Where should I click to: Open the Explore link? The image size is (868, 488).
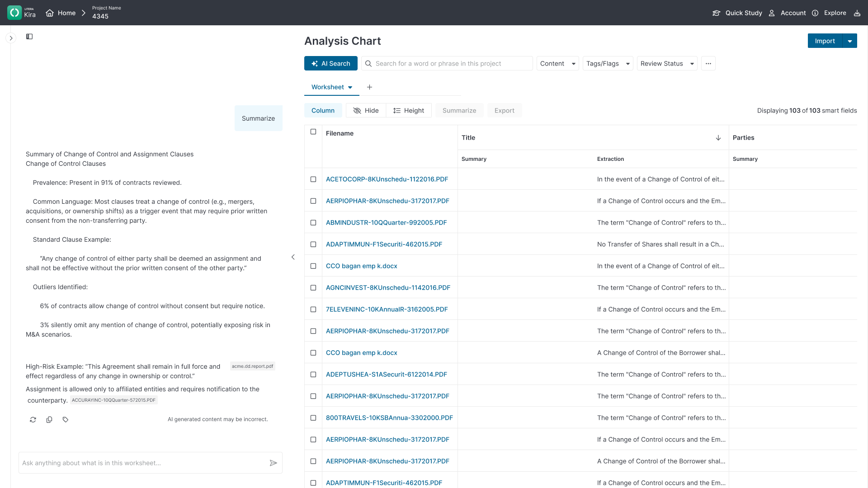coord(835,13)
